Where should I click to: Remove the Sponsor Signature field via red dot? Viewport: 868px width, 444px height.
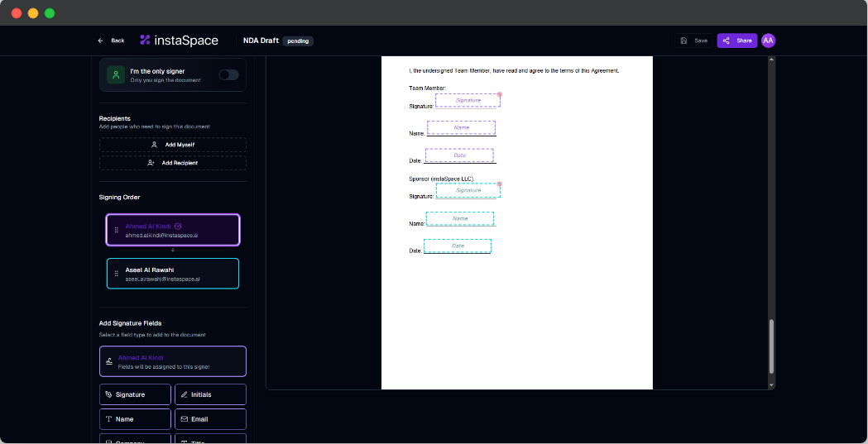click(499, 184)
